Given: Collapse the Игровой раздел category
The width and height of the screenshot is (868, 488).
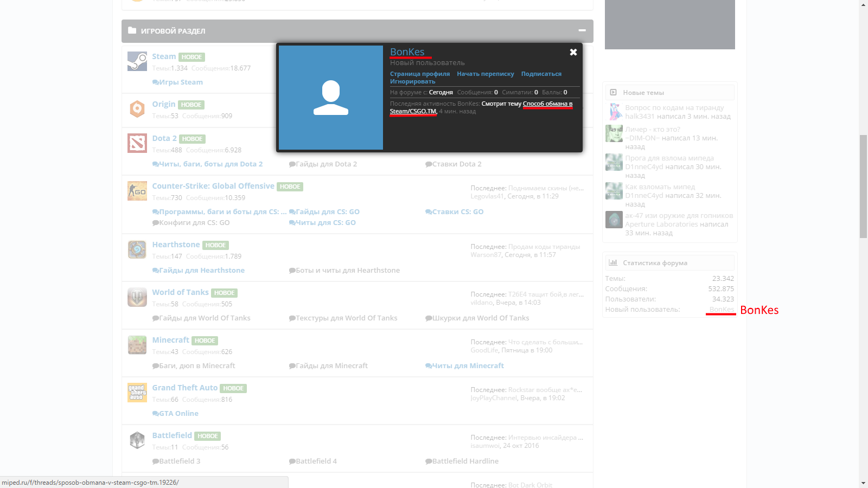Looking at the screenshot, I should [582, 31].
